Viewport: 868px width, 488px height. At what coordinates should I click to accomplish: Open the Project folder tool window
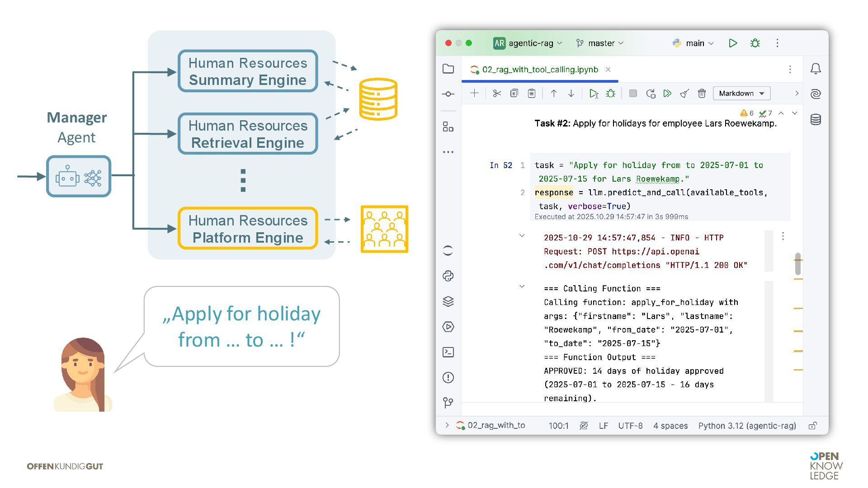(448, 69)
